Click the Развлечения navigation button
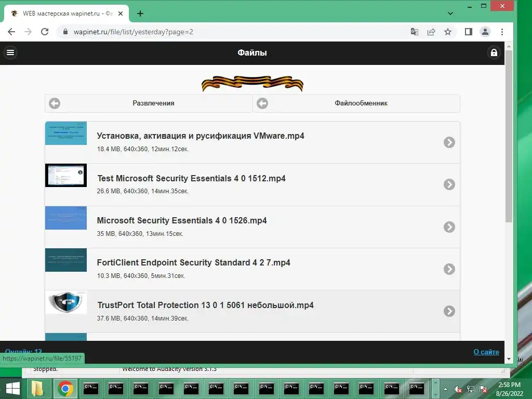Viewport: 532px width, 399px height. [x=149, y=103]
